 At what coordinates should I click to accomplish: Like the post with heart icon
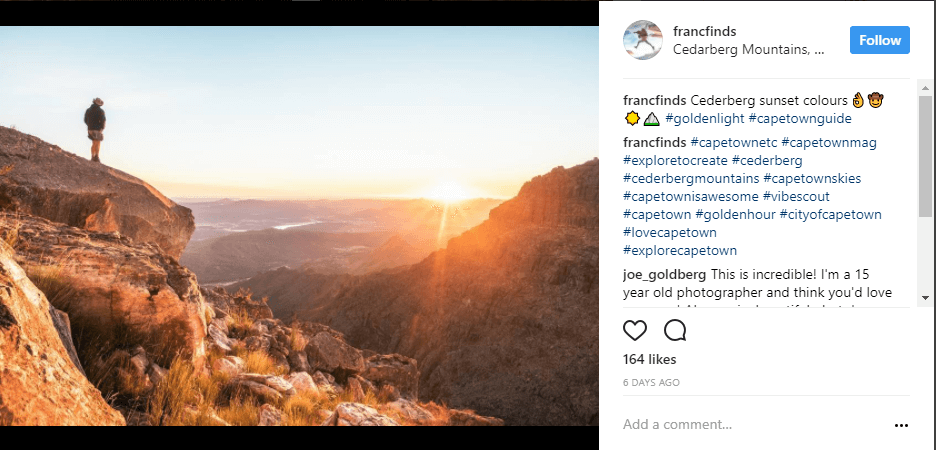pyautogui.click(x=635, y=330)
